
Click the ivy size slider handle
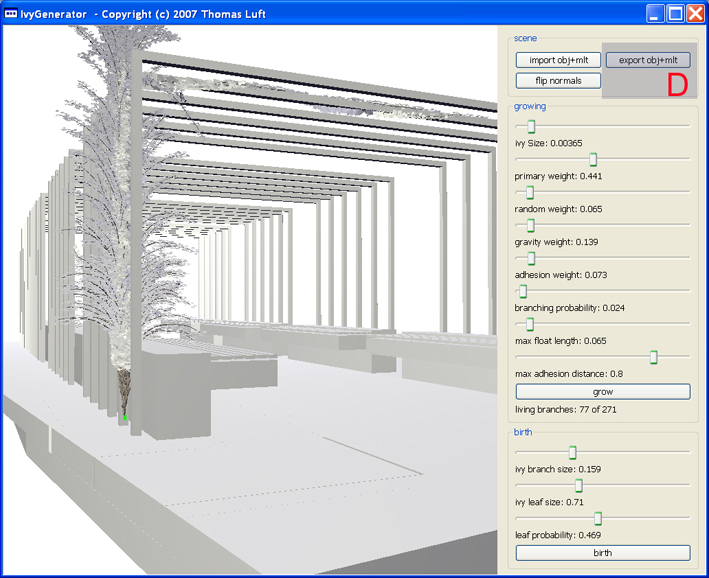coord(531,126)
